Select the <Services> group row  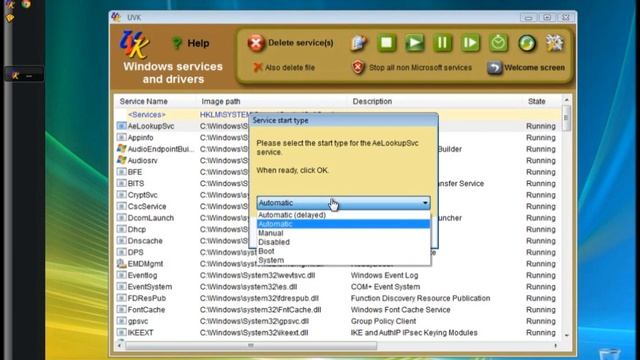pos(338,115)
